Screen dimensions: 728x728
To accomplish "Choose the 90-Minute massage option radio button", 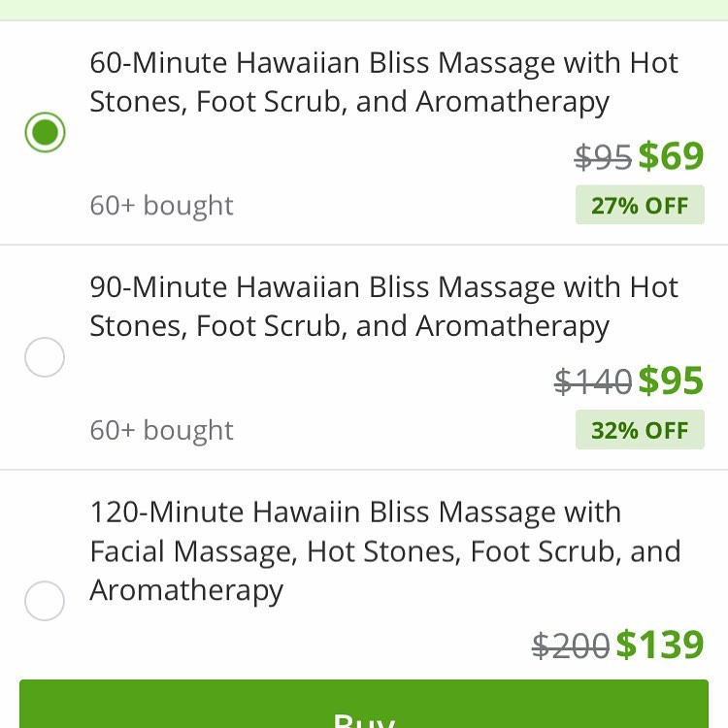I will (x=45, y=358).
